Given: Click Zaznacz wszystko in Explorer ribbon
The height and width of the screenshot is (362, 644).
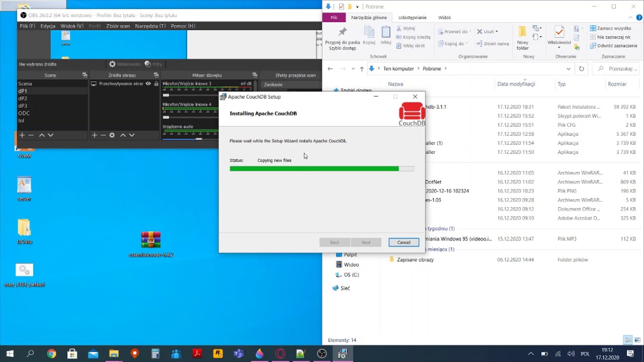Looking at the screenshot, I should (x=610, y=28).
